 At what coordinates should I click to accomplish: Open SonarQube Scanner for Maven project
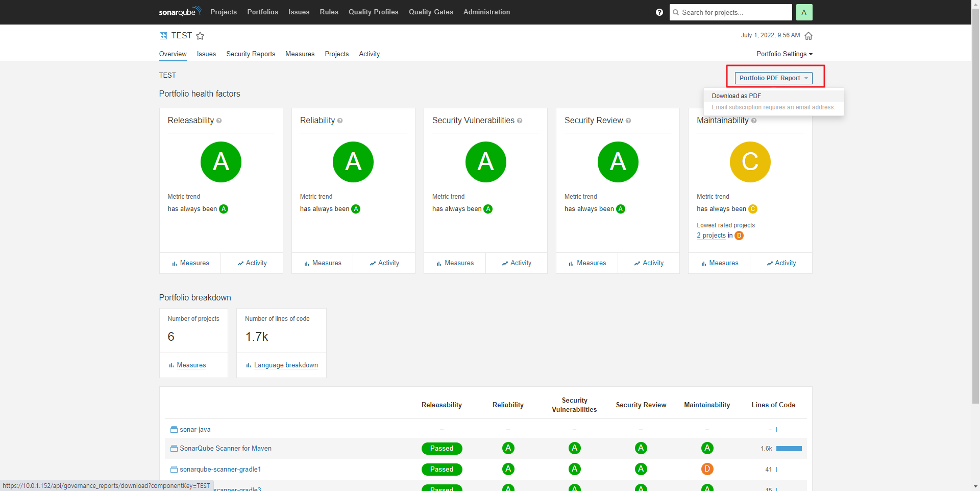click(226, 449)
